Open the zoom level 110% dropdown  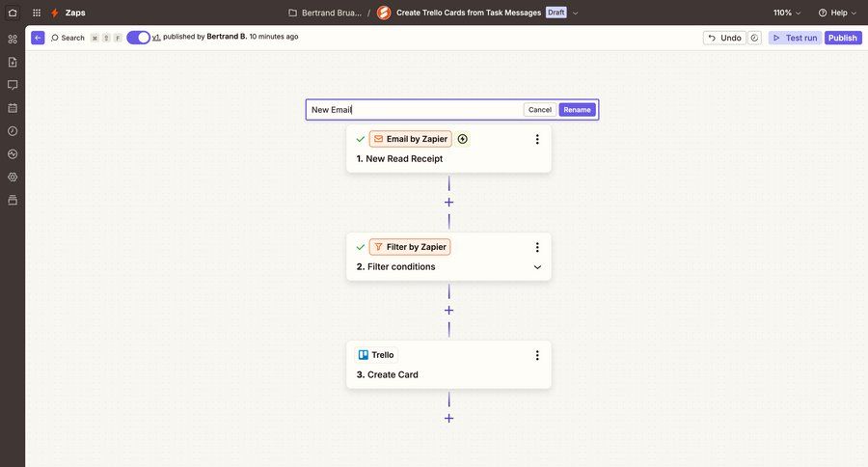[x=787, y=13]
